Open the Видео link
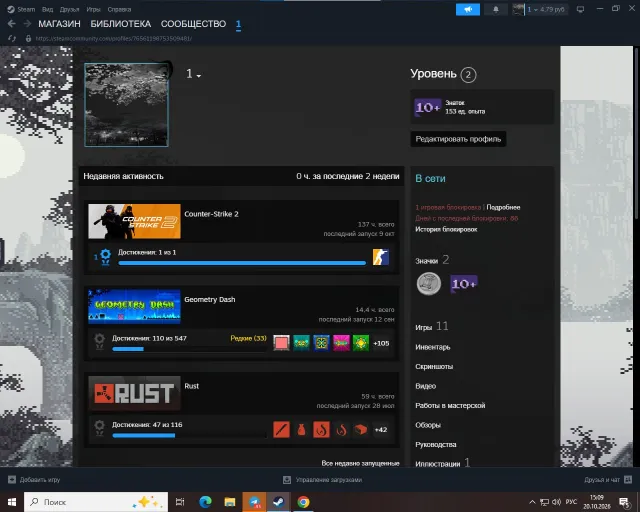Screen dimensions: 640x512 (x=425, y=386)
